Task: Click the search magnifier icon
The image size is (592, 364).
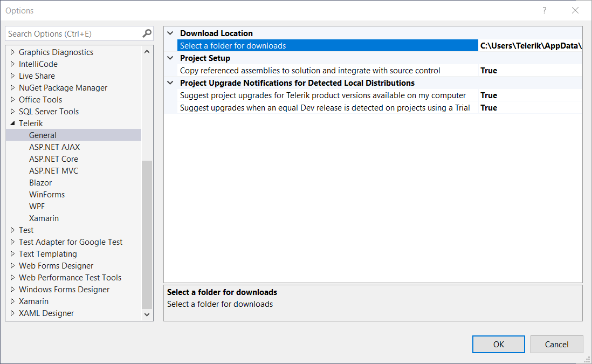Action: click(x=146, y=33)
